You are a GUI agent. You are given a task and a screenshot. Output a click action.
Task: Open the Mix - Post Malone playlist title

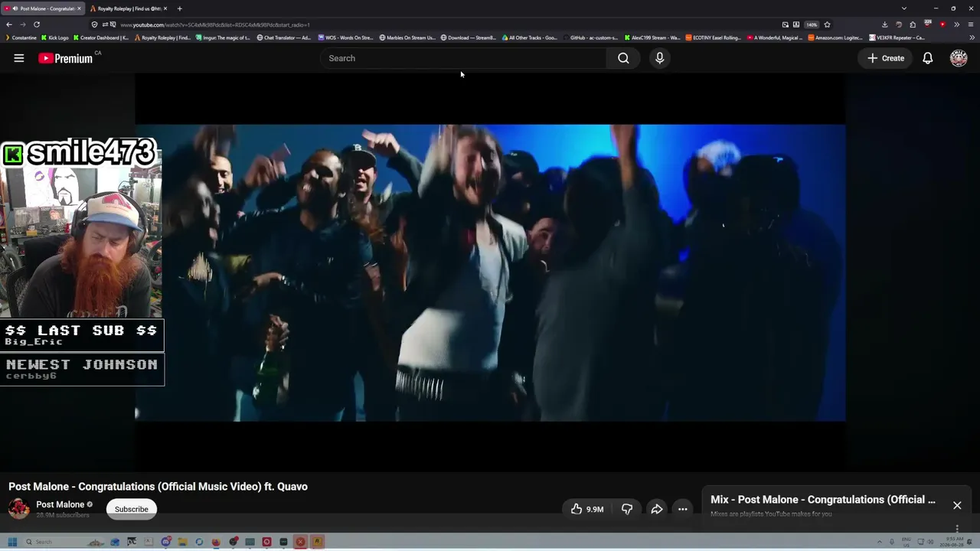[x=823, y=500]
